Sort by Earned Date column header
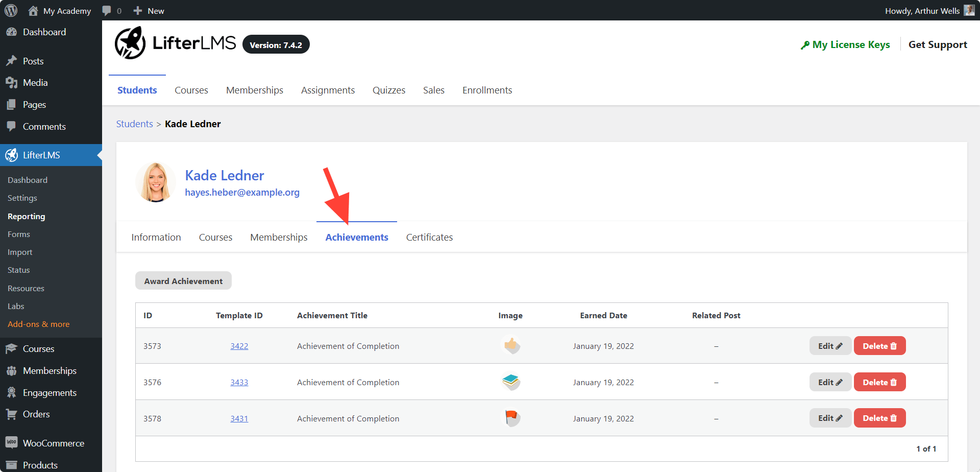 [x=603, y=315]
